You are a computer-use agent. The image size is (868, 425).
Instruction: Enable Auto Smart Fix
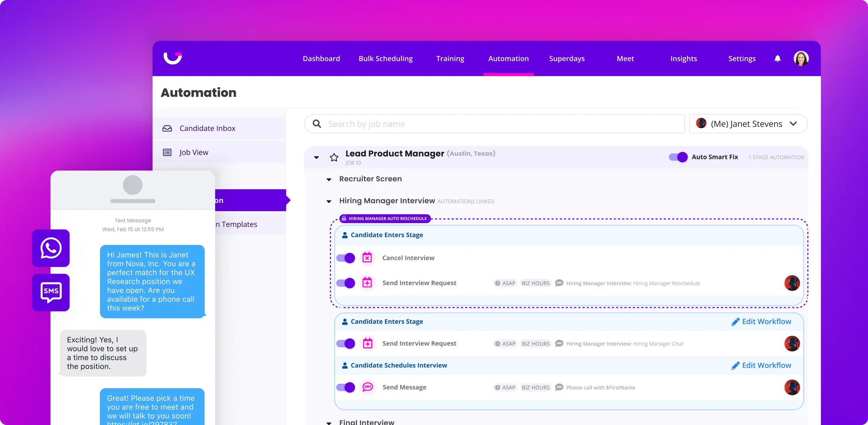678,157
